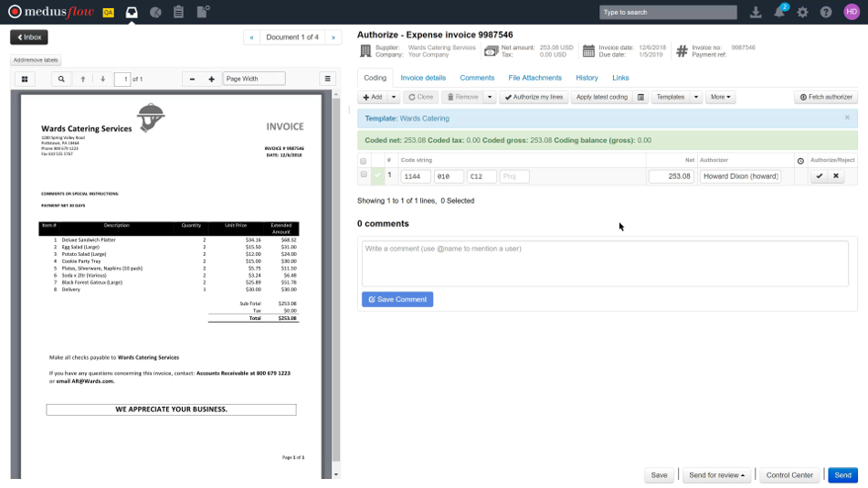Click the Save Comment button
Screen dimensions: 868x488
397,299
